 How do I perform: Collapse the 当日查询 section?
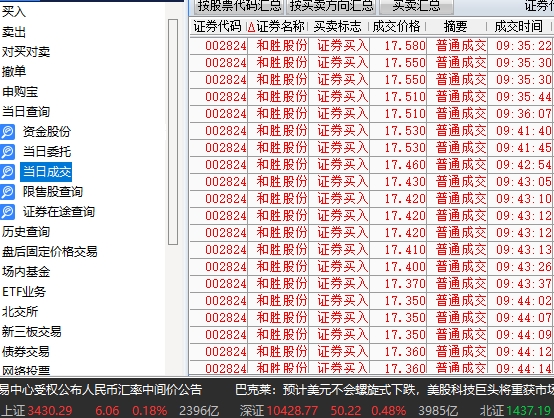[26, 112]
